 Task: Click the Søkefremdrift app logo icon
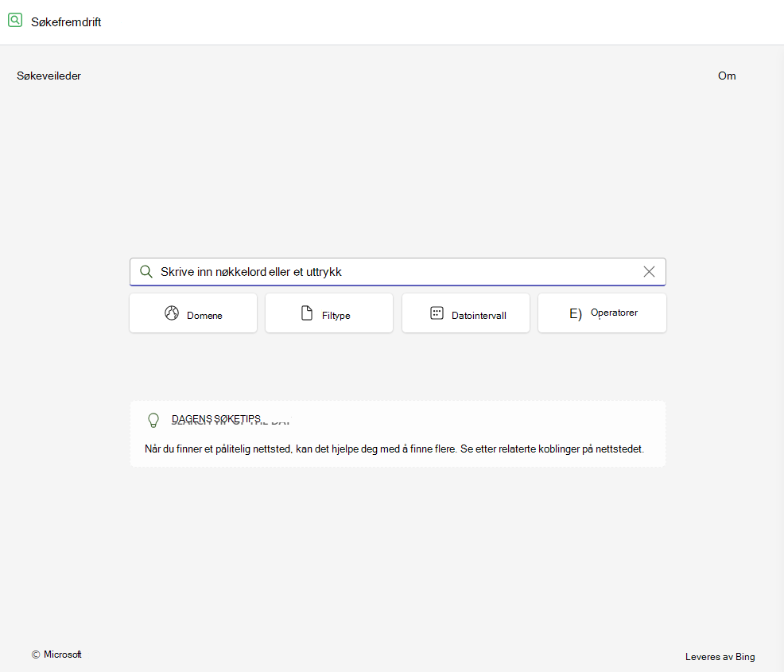(x=15, y=20)
